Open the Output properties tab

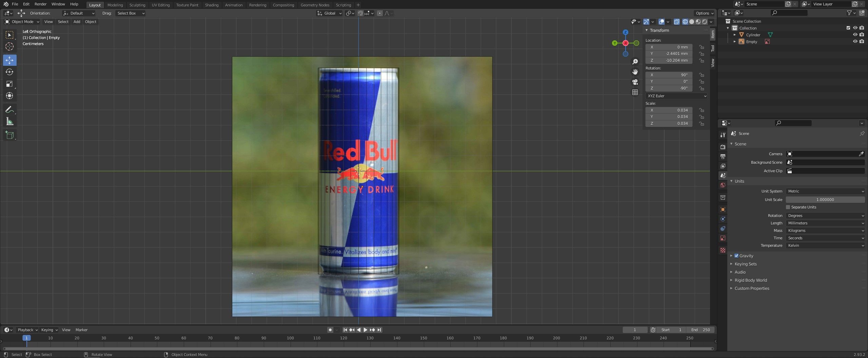click(x=723, y=156)
